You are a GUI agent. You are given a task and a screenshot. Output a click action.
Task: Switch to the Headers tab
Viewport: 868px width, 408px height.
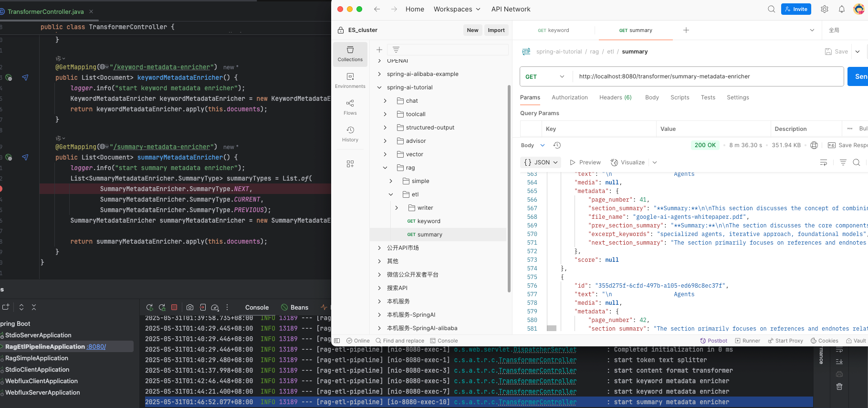[615, 97]
